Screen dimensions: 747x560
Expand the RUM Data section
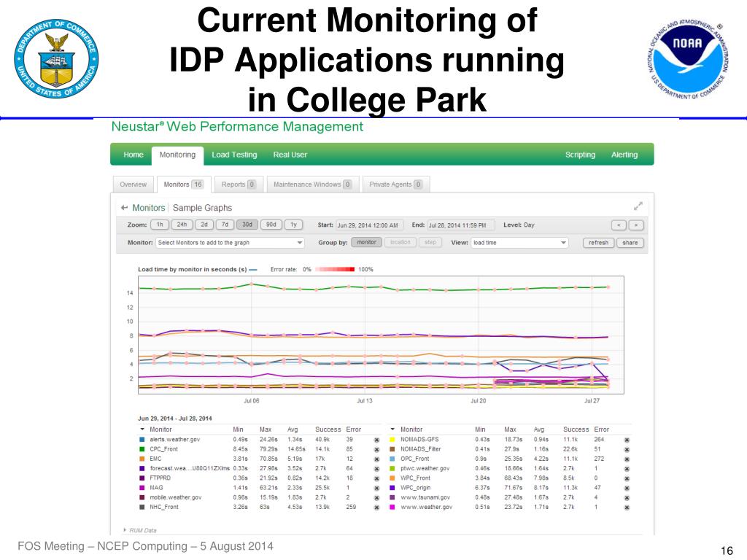tap(140, 530)
